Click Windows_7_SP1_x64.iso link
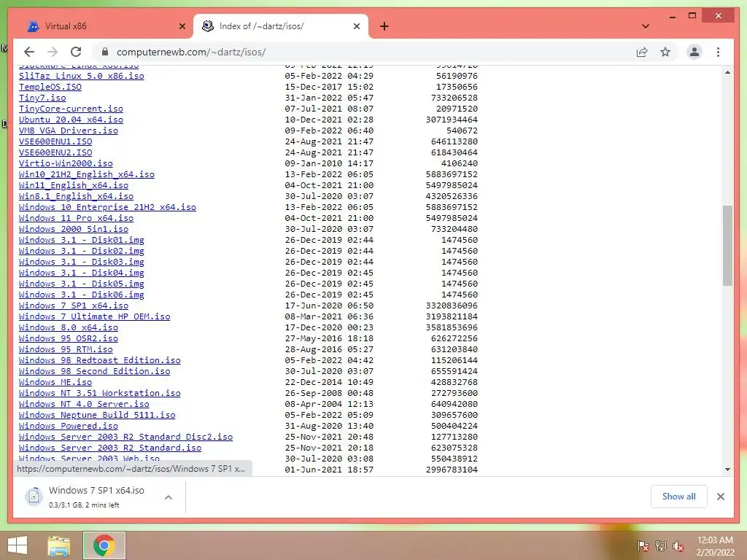The width and height of the screenshot is (747, 560). pos(74,306)
